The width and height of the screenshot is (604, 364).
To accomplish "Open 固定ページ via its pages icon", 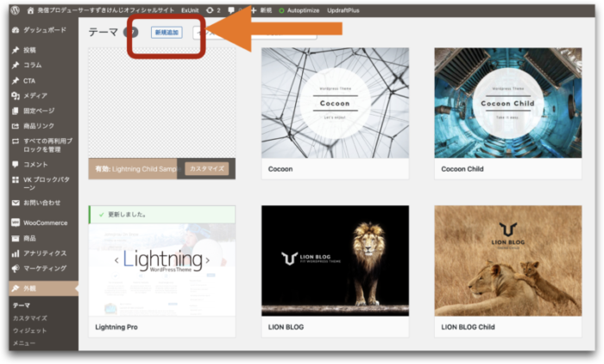I will (x=16, y=111).
